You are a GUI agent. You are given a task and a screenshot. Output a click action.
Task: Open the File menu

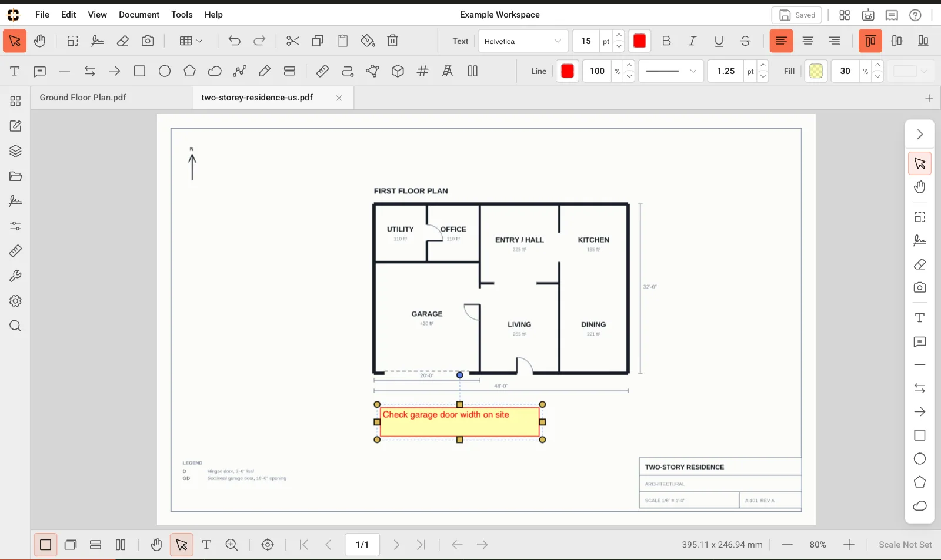pos(42,15)
